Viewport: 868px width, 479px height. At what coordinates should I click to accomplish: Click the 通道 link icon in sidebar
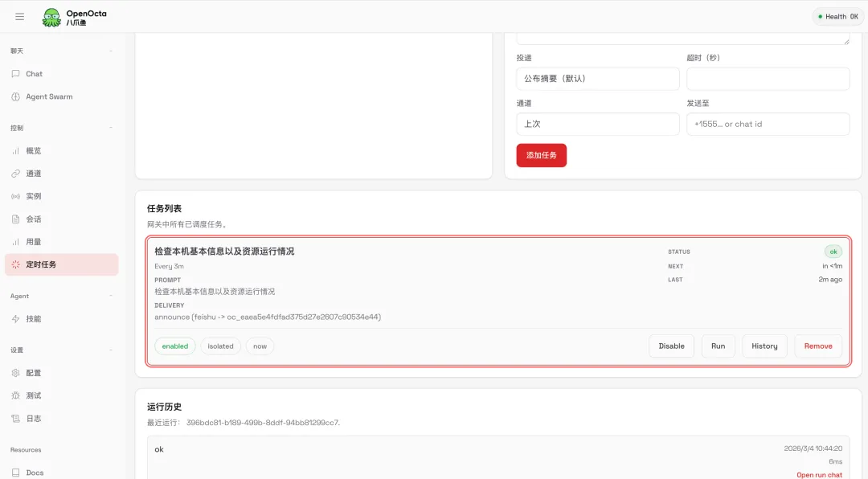coord(16,174)
